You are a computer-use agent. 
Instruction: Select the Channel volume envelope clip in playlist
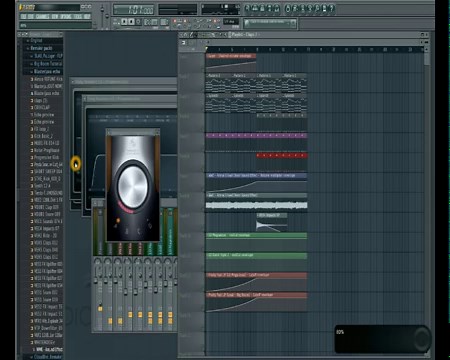(x=231, y=62)
